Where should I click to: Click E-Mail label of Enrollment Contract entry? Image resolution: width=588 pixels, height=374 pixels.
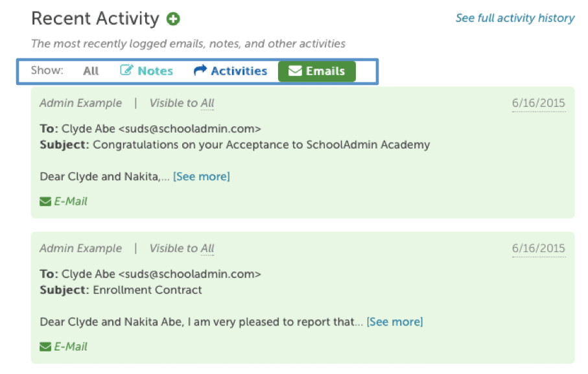tap(71, 347)
